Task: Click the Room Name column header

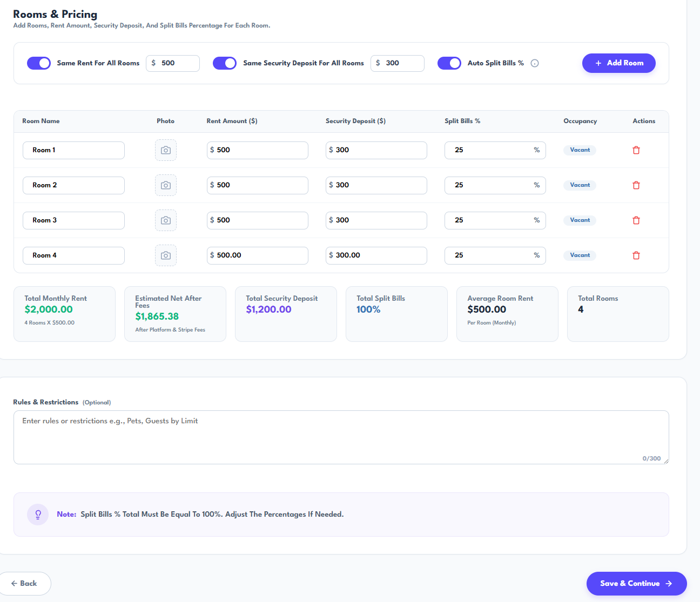Action: click(41, 121)
